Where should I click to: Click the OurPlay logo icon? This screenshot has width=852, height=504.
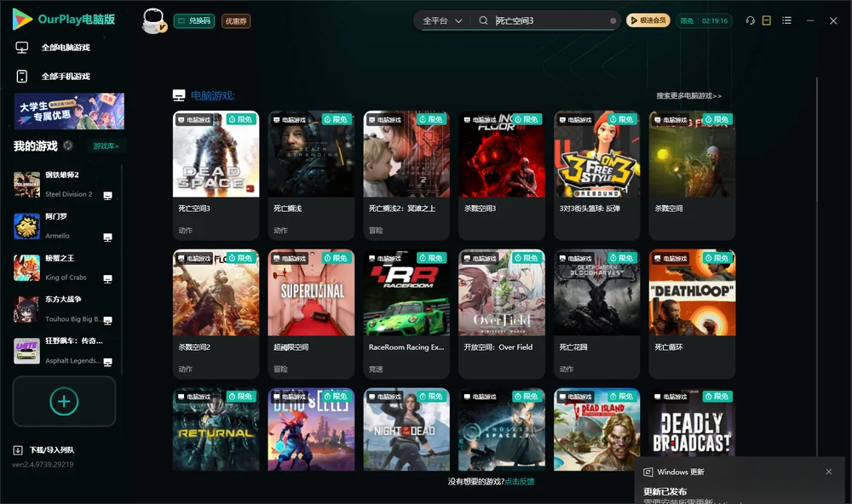22,19
